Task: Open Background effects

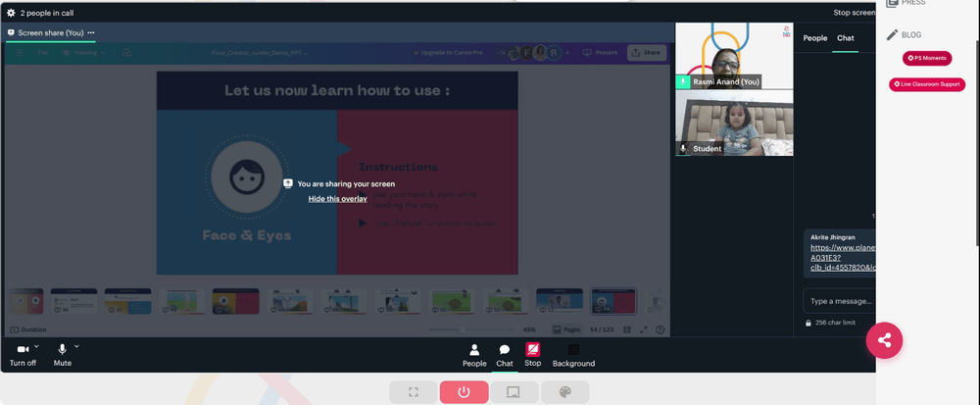Action: [573, 355]
